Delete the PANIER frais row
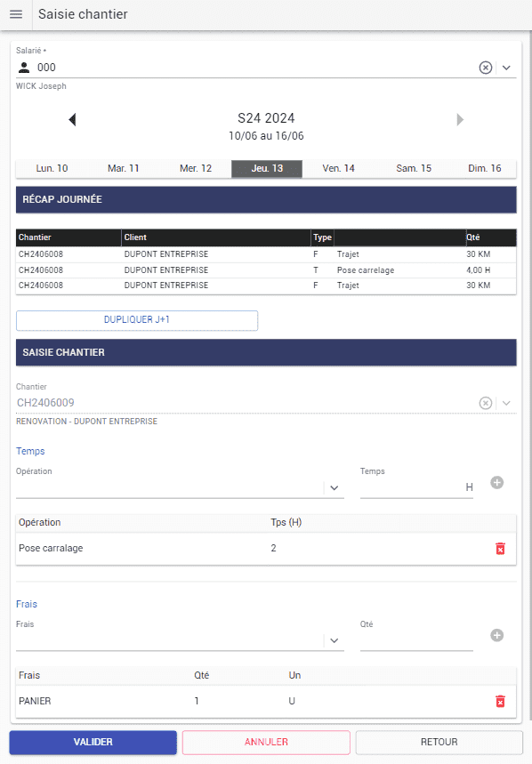This screenshot has height=764, width=532. [501, 701]
